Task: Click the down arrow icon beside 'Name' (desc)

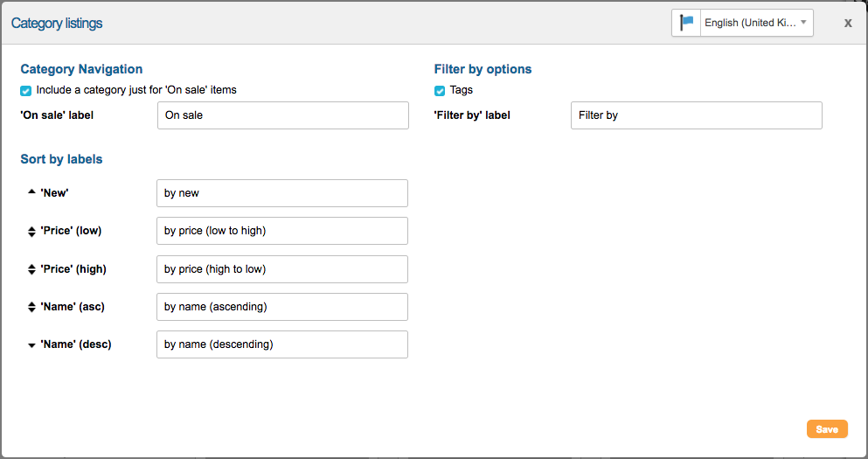Action: (31, 345)
